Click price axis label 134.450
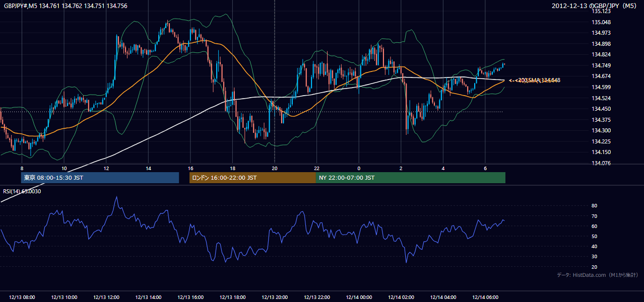Viewport: 644px width, 302px height. (x=601, y=109)
